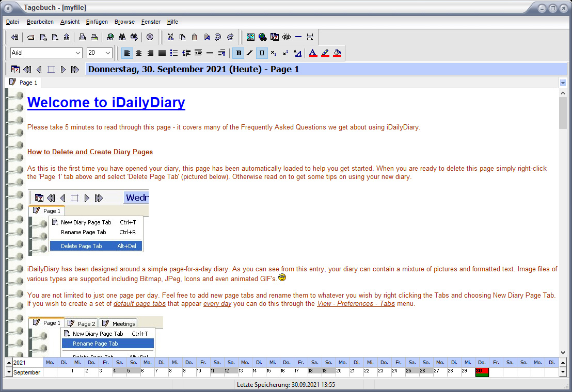This screenshot has height=392, width=572.
Task: Open the Ansicht menu
Action: (x=70, y=22)
